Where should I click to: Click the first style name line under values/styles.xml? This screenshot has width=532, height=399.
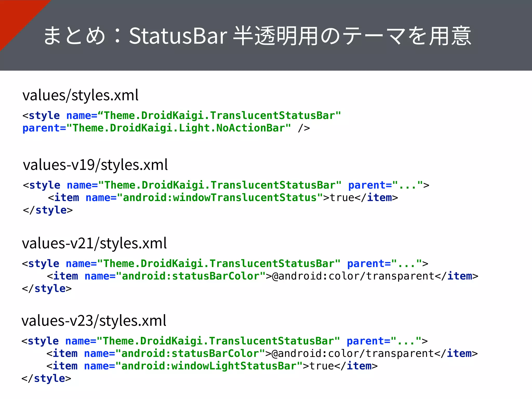click(x=182, y=116)
